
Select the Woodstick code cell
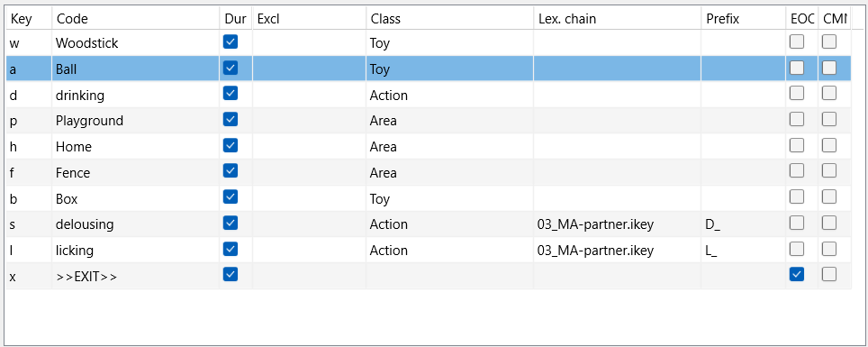tap(136, 42)
